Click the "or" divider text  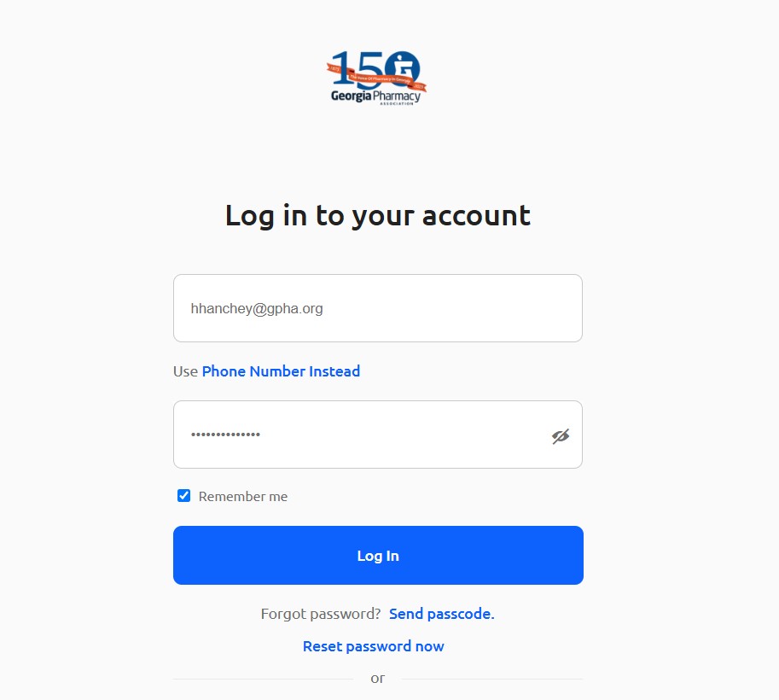(x=378, y=679)
